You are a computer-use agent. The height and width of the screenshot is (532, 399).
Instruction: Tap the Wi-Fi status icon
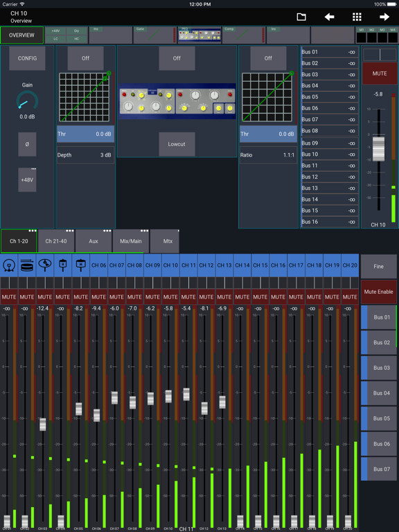pyautogui.click(x=22, y=4)
